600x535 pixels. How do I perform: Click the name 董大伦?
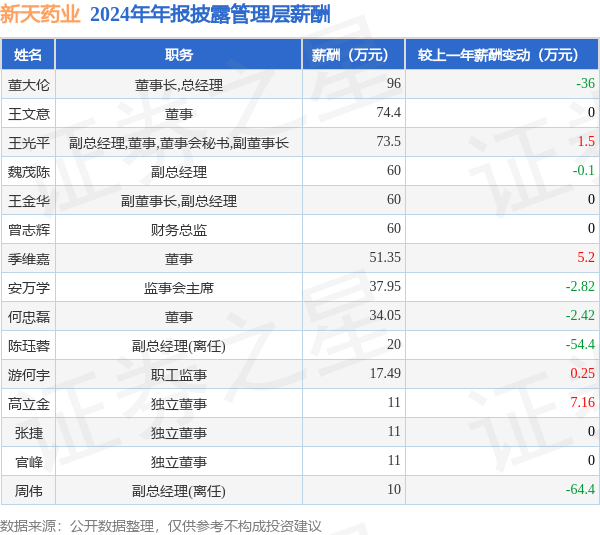coord(29,85)
